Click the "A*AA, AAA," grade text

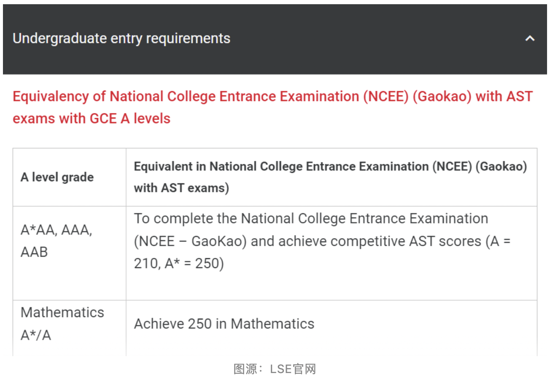tap(57, 230)
